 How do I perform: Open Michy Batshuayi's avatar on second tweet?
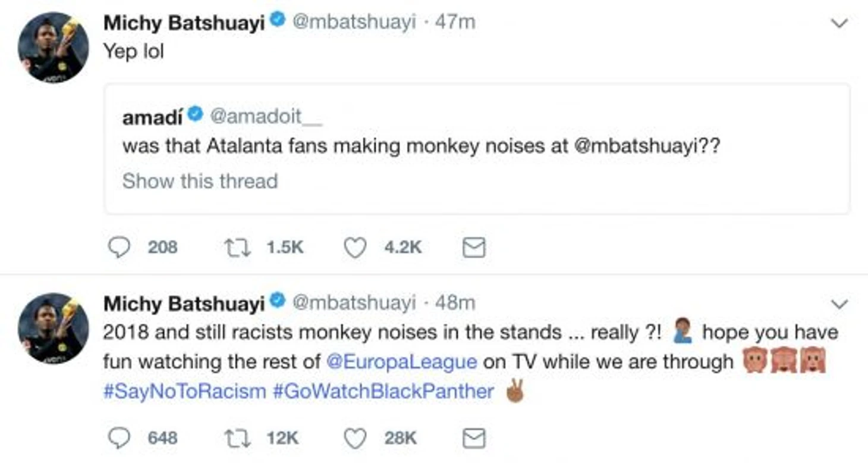pos(53,329)
